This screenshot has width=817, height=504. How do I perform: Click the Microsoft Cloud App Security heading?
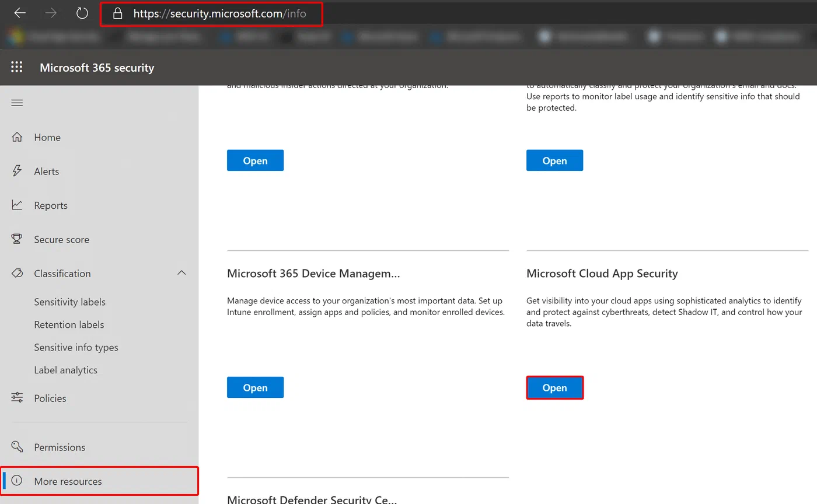click(x=602, y=274)
